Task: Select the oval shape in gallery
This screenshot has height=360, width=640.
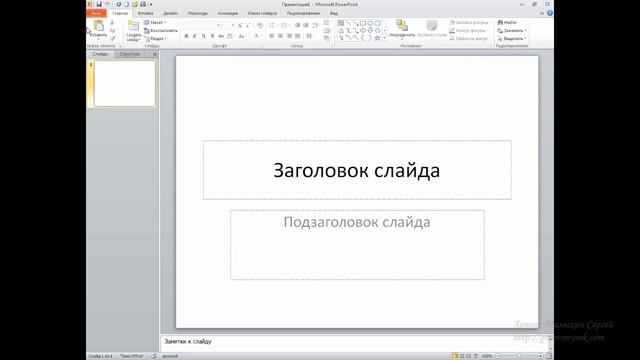Action: pos(370,23)
